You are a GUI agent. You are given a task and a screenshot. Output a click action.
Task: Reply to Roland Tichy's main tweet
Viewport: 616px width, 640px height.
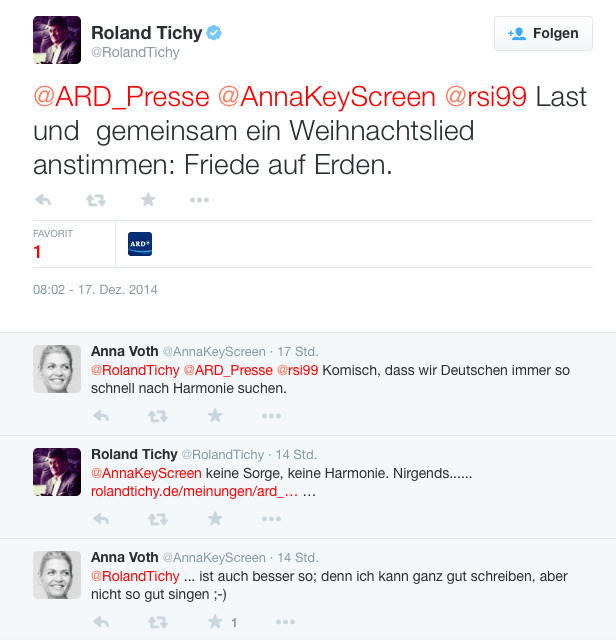coord(43,200)
